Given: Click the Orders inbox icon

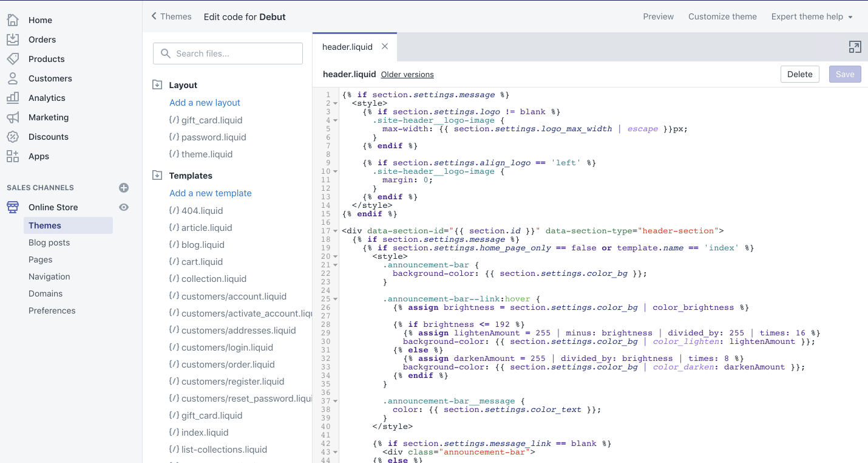Looking at the screenshot, I should (x=13, y=39).
